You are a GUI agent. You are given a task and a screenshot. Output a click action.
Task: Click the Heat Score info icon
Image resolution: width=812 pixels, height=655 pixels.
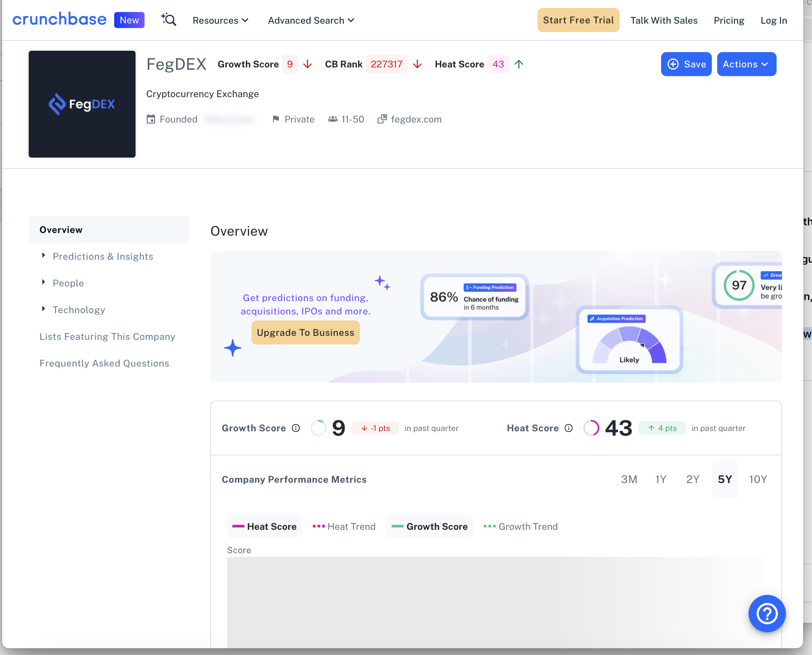coord(569,428)
